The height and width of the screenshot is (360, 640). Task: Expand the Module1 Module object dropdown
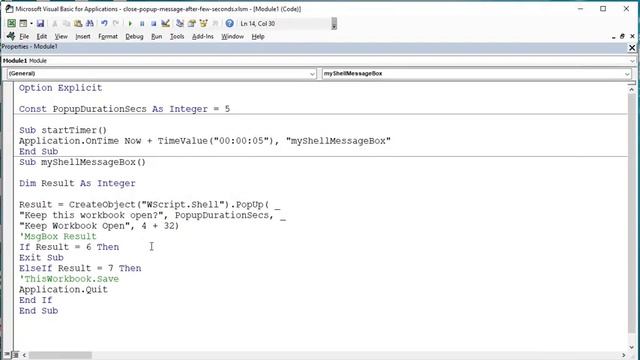point(632,61)
